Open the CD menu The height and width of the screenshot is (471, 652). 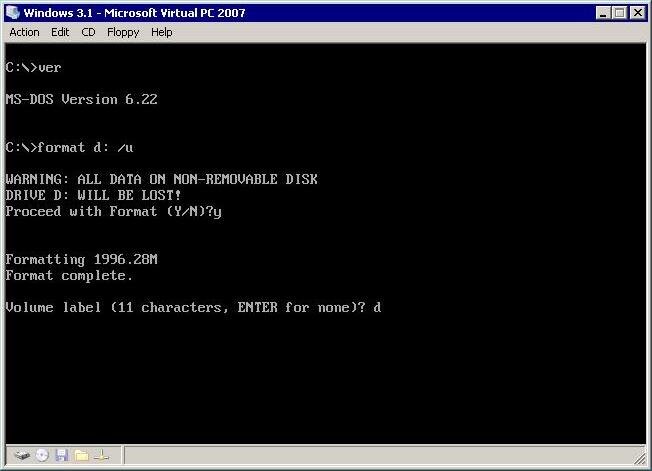tap(88, 32)
